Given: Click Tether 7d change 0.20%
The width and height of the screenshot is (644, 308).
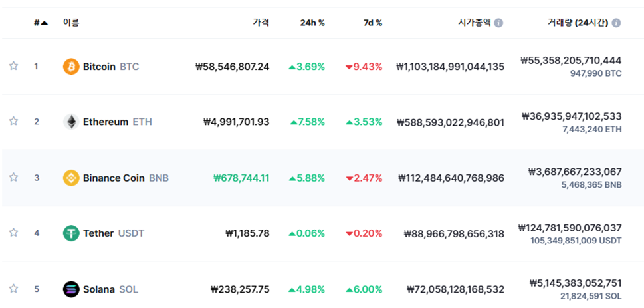Looking at the screenshot, I should point(364,233).
